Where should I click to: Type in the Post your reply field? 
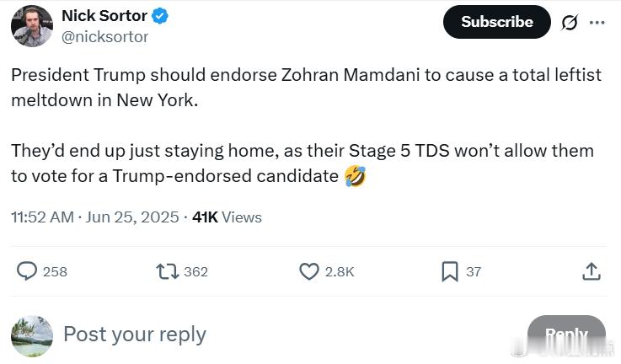click(x=253, y=335)
